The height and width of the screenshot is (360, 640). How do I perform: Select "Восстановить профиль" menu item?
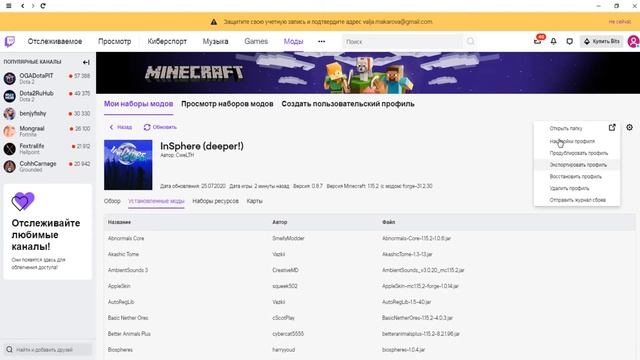coord(576,177)
